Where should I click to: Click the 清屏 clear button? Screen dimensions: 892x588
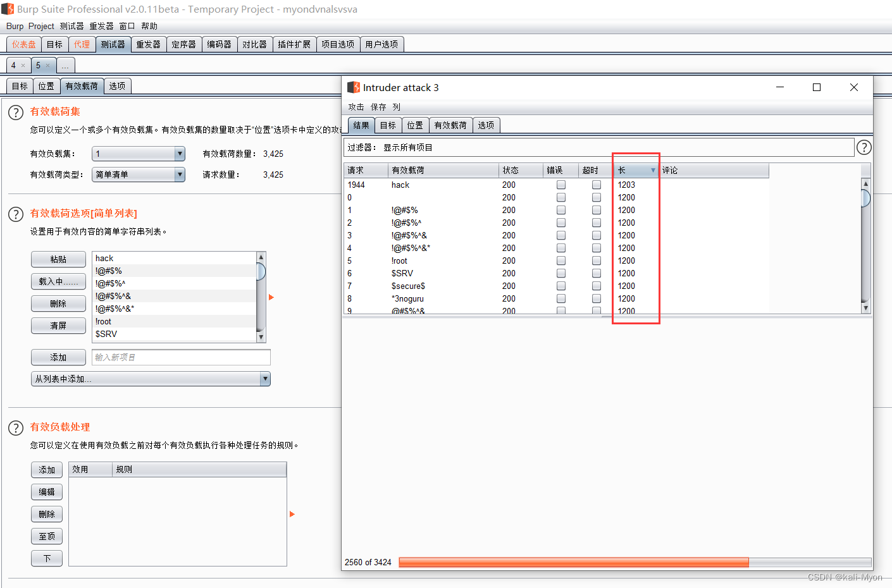point(58,326)
